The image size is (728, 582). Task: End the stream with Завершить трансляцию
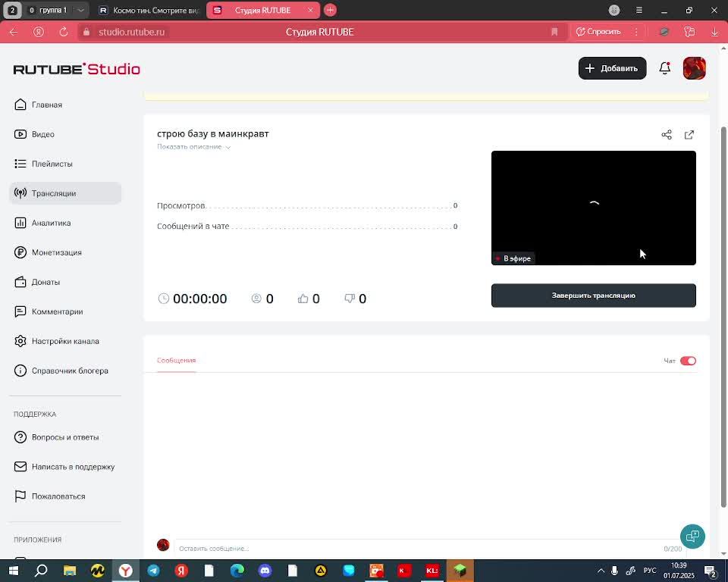click(593, 296)
